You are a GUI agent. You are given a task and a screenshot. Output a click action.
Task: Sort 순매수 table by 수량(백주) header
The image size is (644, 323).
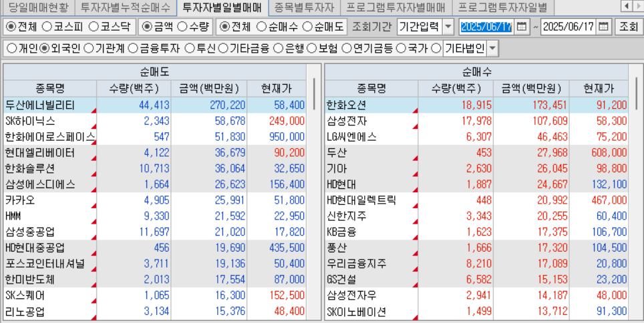click(456, 88)
